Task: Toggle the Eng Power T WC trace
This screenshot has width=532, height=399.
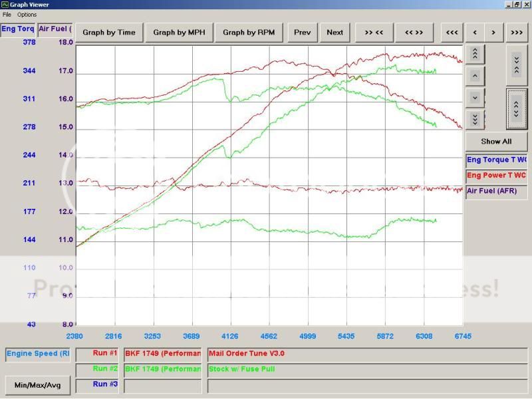Action: pos(496,176)
